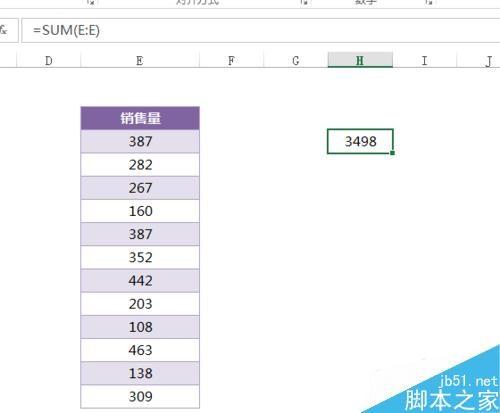The width and height of the screenshot is (500, 413).
Task: Select column G header
Action: (x=295, y=61)
